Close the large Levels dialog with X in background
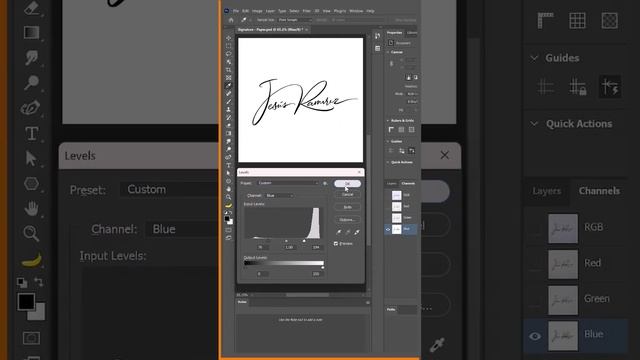This screenshot has width=640, height=360. click(444, 155)
